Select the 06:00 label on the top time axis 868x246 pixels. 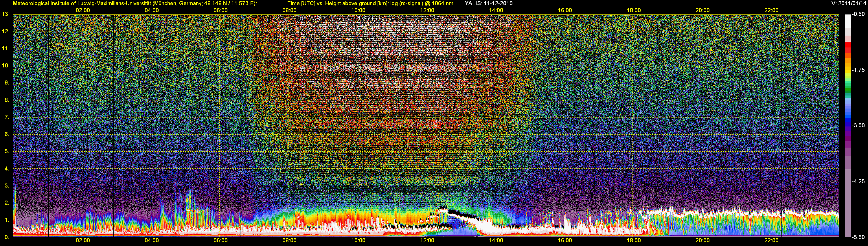coord(221,10)
